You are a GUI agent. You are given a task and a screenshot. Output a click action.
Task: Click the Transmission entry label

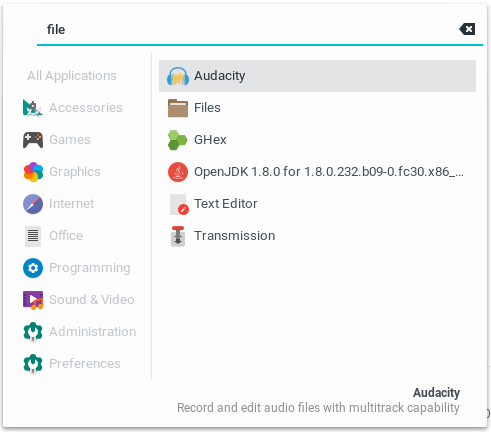point(234,236)
